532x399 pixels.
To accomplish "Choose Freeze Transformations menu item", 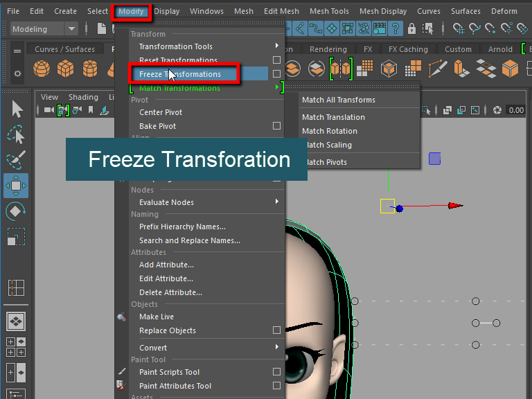I will click(x=180, y=74).
